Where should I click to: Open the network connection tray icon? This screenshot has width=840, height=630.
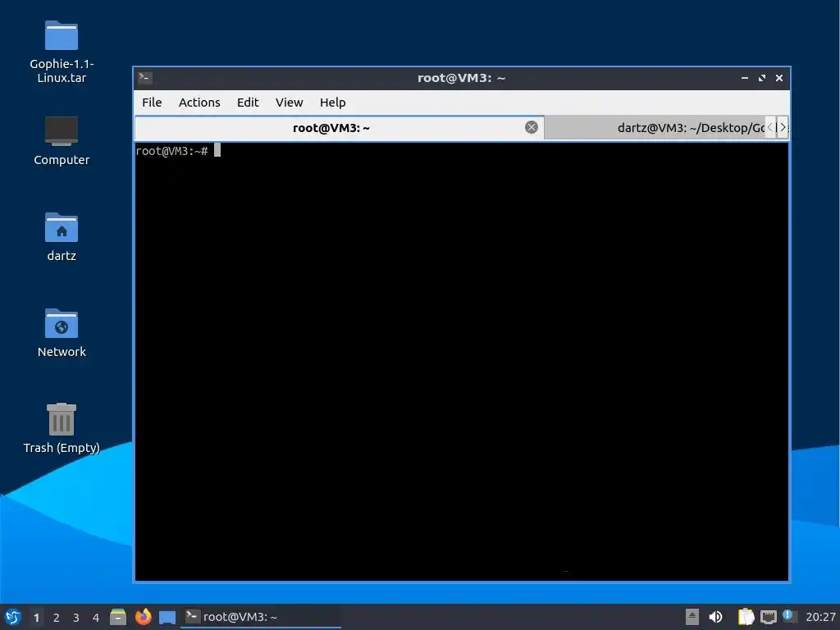tap(769, 617)
